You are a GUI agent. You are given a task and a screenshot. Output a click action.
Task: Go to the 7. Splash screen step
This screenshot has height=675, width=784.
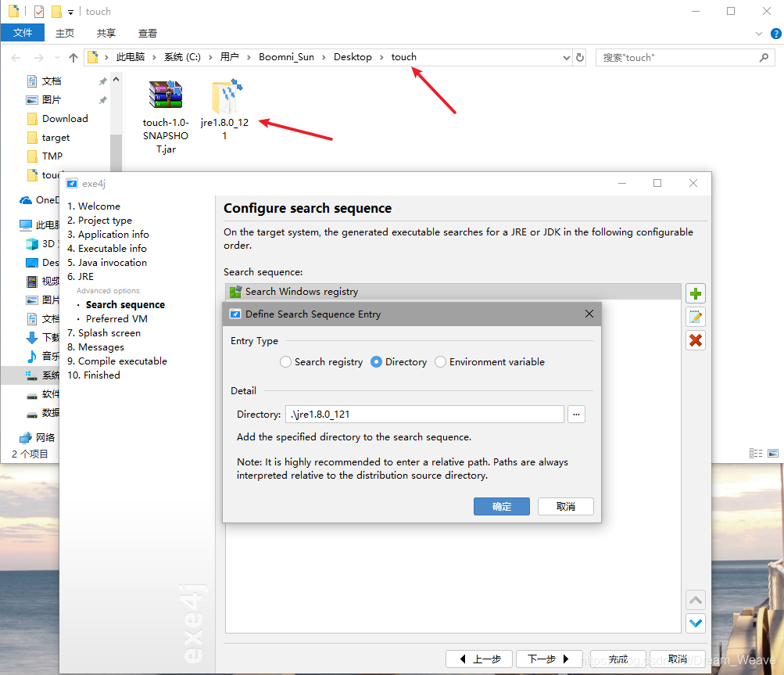tap(104, 332)
